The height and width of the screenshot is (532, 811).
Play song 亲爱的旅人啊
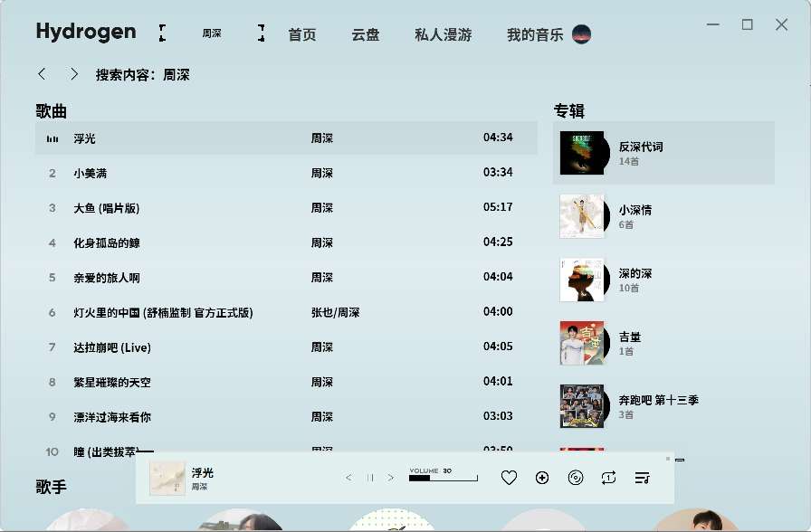[286, 278]
